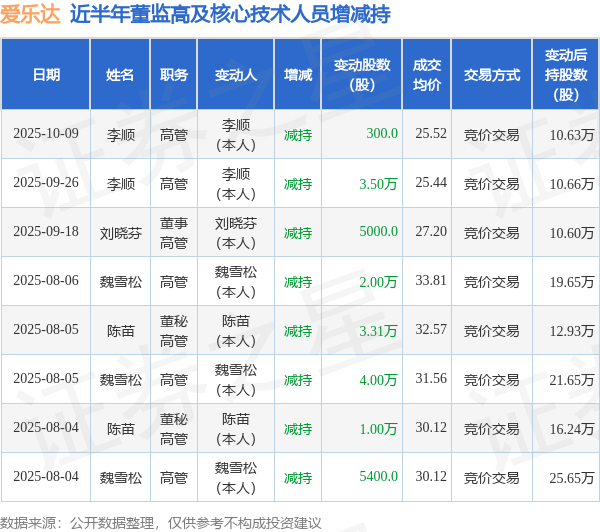
Task: Click 刘晓芬 in the 姓名 column
Action: [x=121, y=233]
